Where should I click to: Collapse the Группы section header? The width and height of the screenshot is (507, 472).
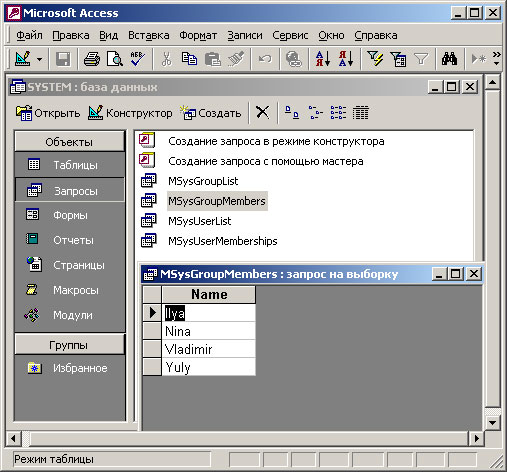pyautogui.click(x=69, y=345)
